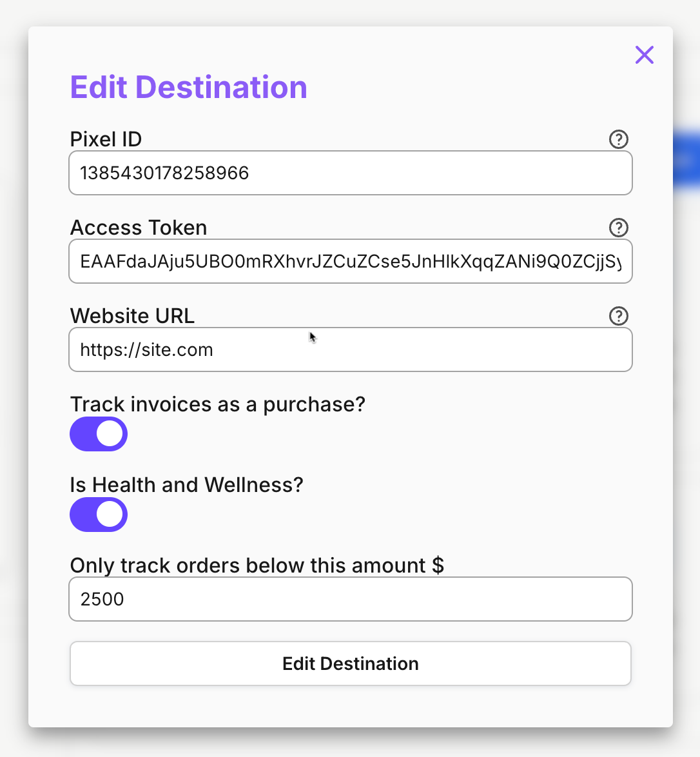Disable the Track invoices as a purchase toggle

[x=99, y=434]
